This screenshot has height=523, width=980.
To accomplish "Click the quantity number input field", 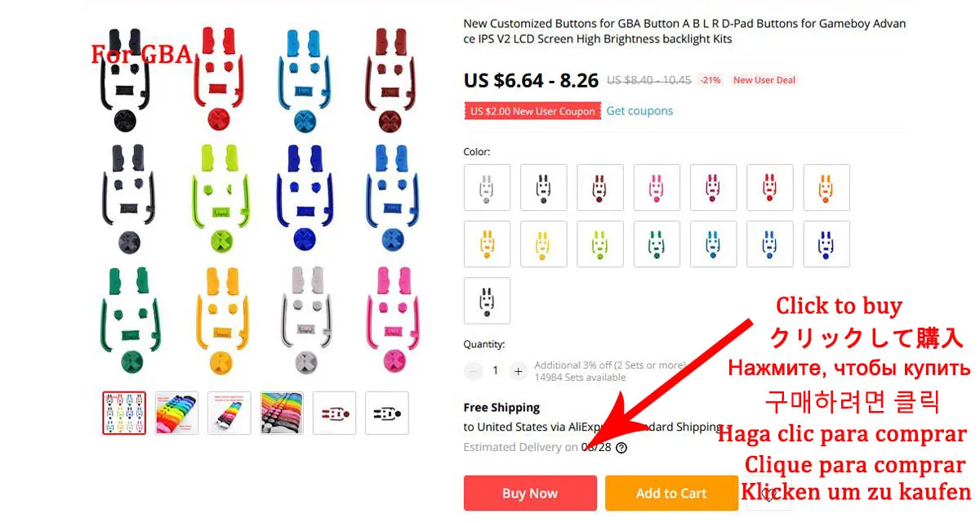I will (x=496, y=371).
